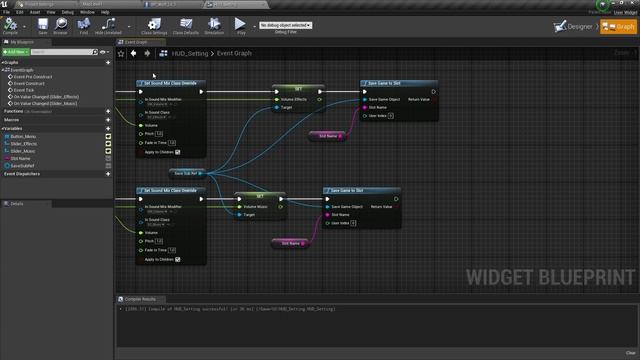The width and height of the screenshot is (640, 360).
Task: Open the View menu
Action: (51, 12)
